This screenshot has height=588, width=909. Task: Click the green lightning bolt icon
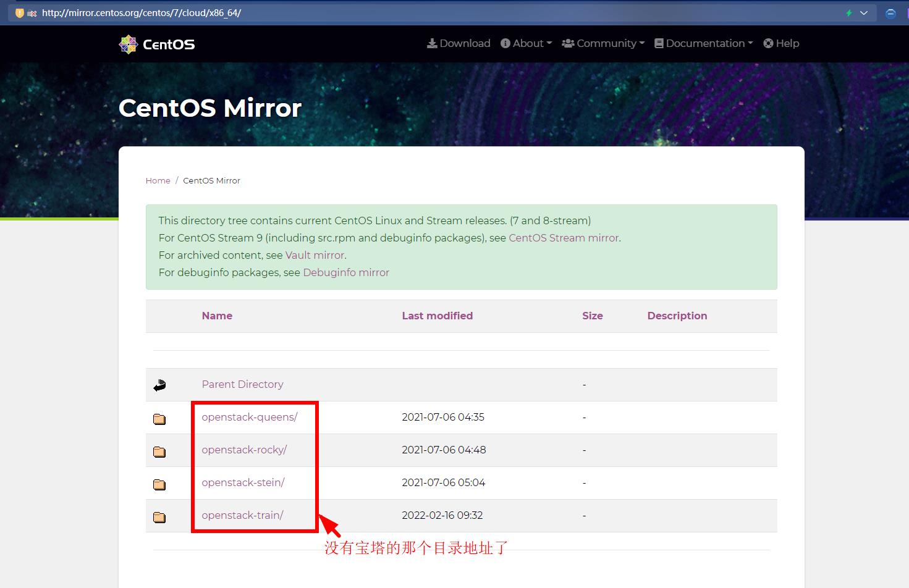849,13
